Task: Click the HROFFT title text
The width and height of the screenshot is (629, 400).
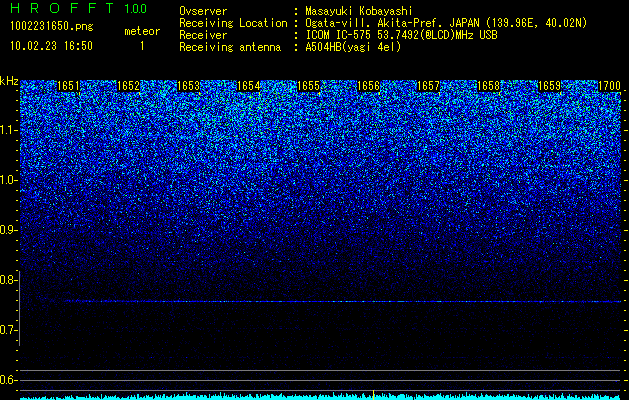Action: click(x=62, y=8)
